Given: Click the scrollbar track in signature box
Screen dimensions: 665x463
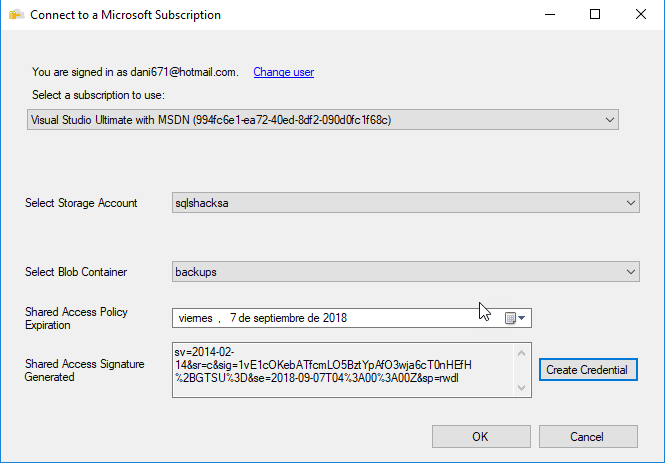Looking at the screenshot, I should (x=522, y=370).
